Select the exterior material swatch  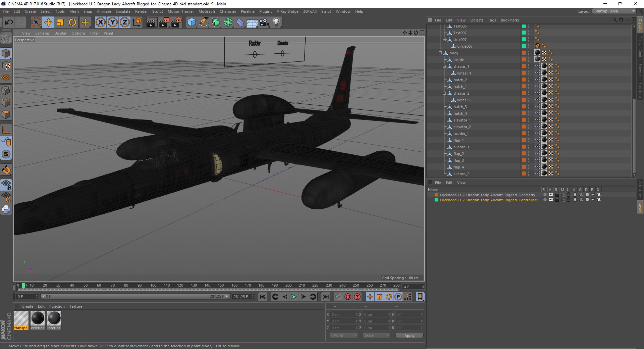[x=38, y=320]
